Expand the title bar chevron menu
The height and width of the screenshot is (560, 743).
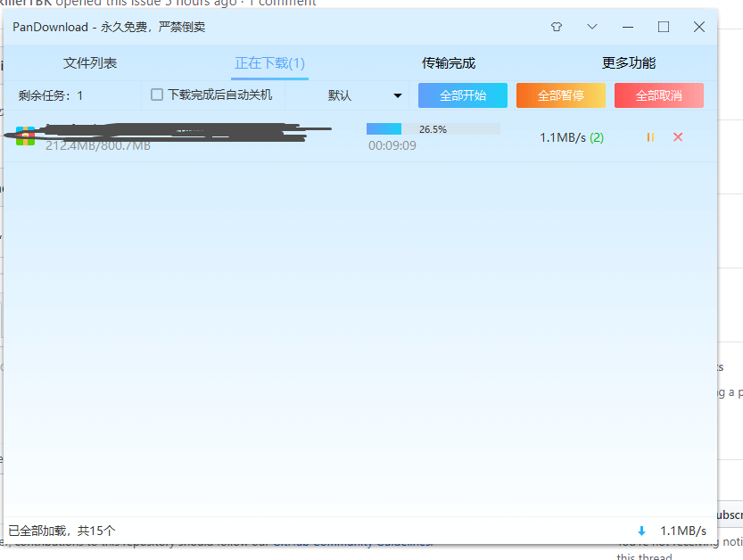click(591, 27)
